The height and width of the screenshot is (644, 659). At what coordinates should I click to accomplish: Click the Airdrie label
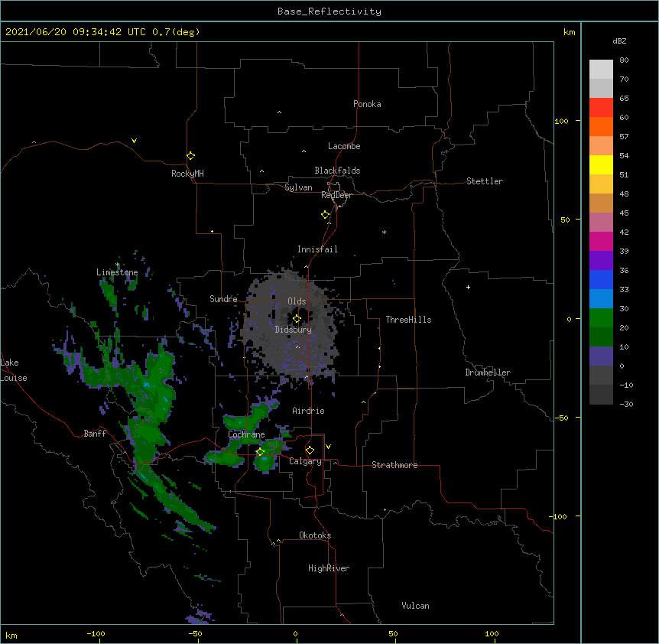(309, 411)
